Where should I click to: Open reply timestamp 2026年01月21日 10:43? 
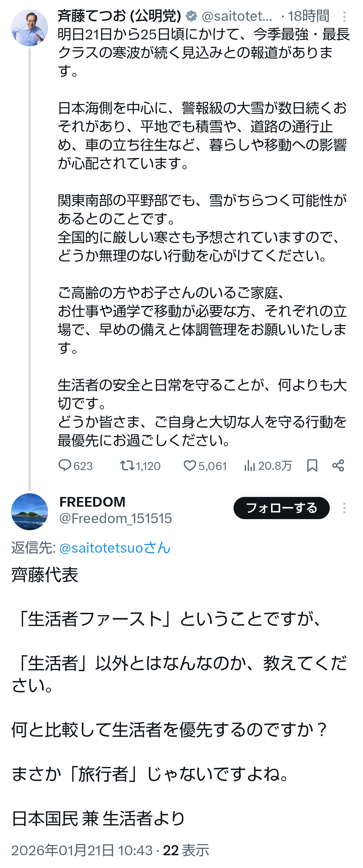tap(82, 850)
